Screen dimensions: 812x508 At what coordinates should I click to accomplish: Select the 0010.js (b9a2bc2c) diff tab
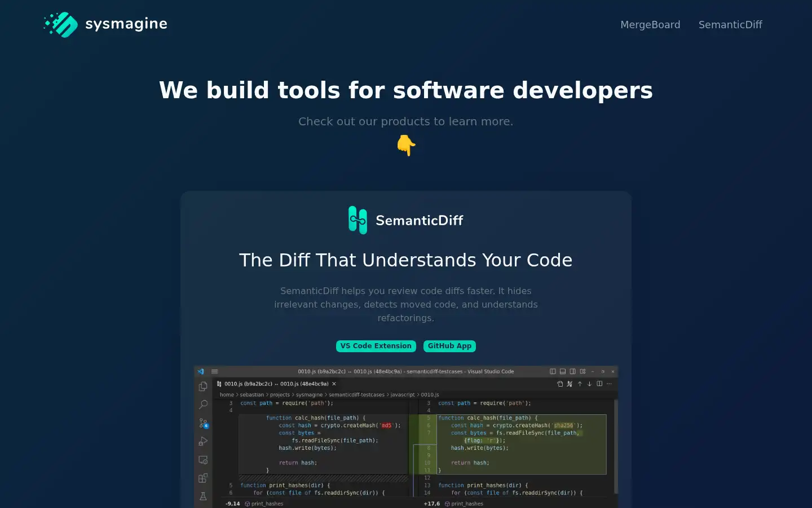pyautogui.click(x=276, y=384)
